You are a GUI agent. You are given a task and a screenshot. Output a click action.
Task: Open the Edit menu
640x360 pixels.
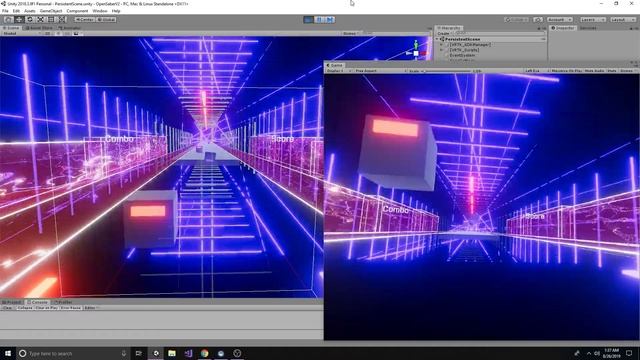pos(16,11)
